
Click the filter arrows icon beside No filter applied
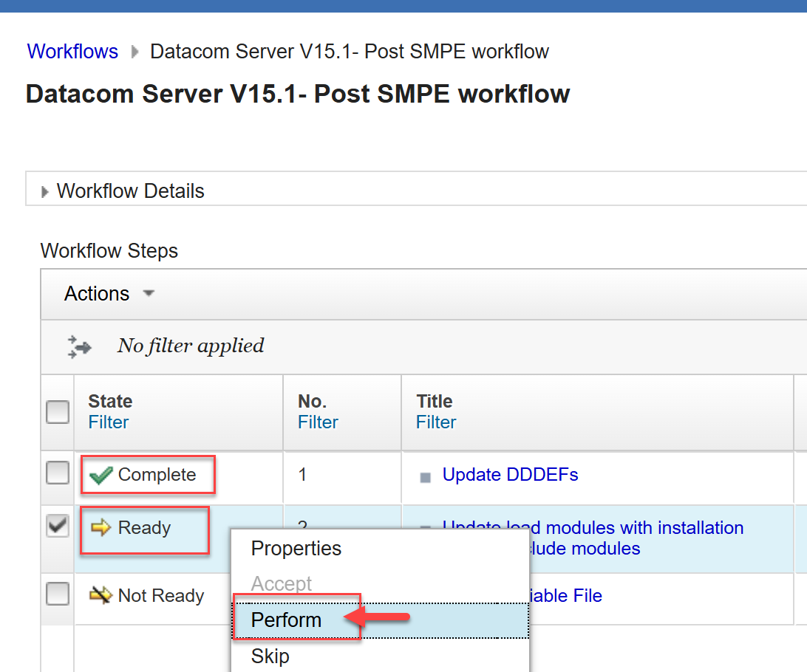[x=79, y=346]
